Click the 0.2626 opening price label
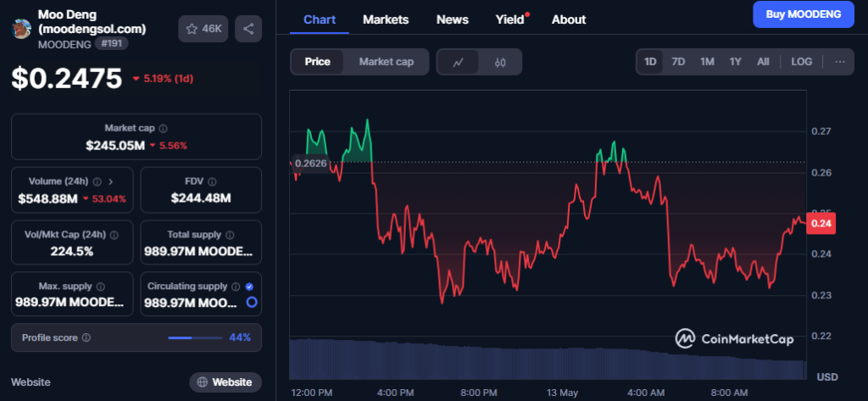868x401 pixels. (x=312, y=164)
